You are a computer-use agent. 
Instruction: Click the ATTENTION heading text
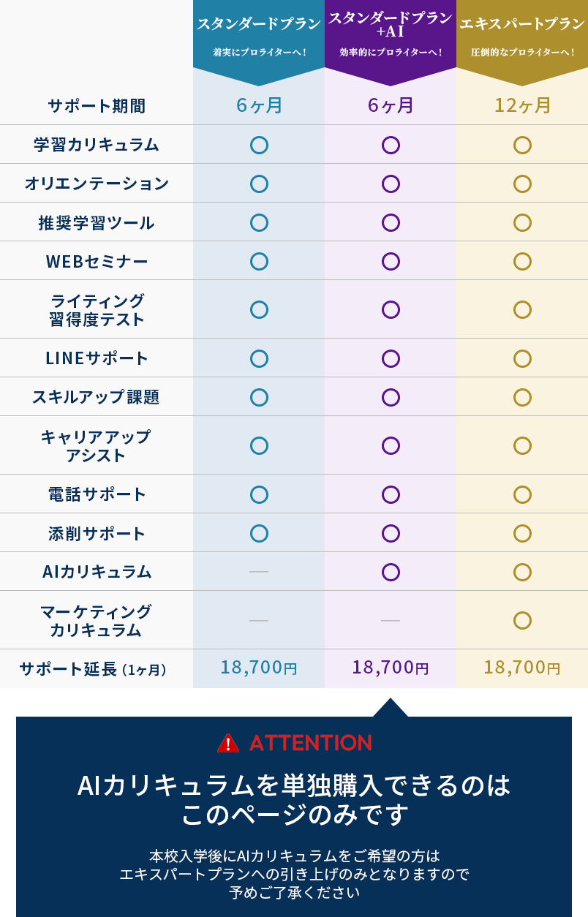tap(311, 743)
